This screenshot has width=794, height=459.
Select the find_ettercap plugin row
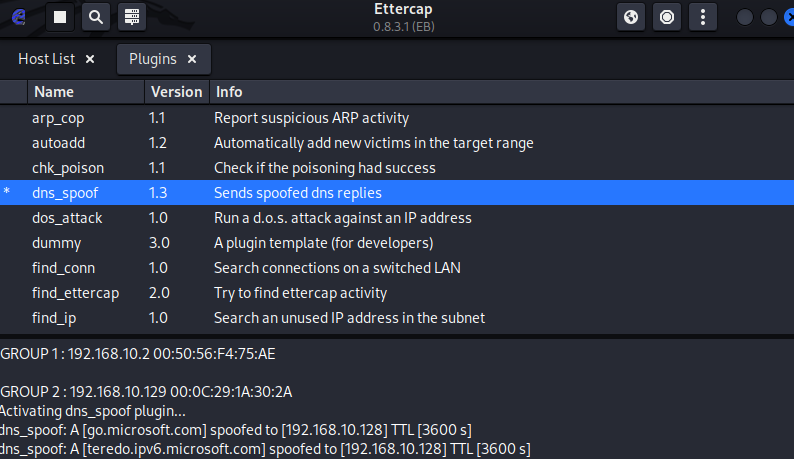tap(76, 293)
